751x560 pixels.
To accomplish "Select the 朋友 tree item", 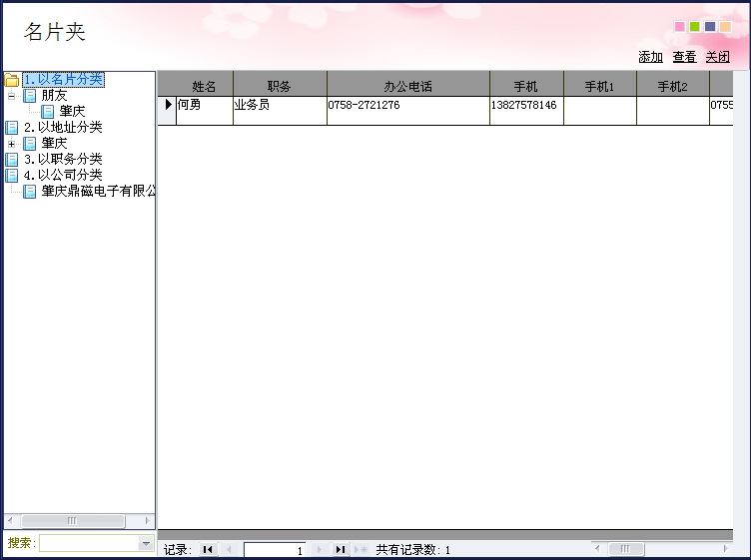I will (x=54, y=96).
